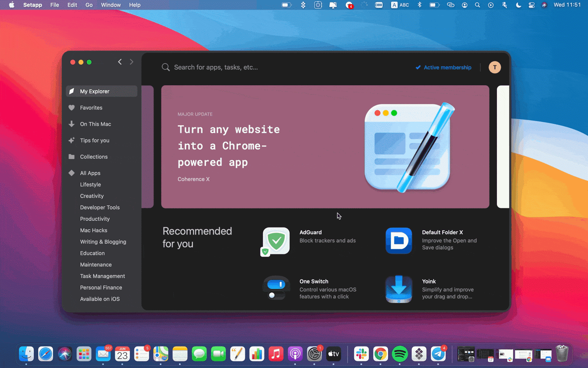The image size is (588, 368).
Task: Click 'Turn any website into a Chrome-powered app' headline
Action: (229, 146)
